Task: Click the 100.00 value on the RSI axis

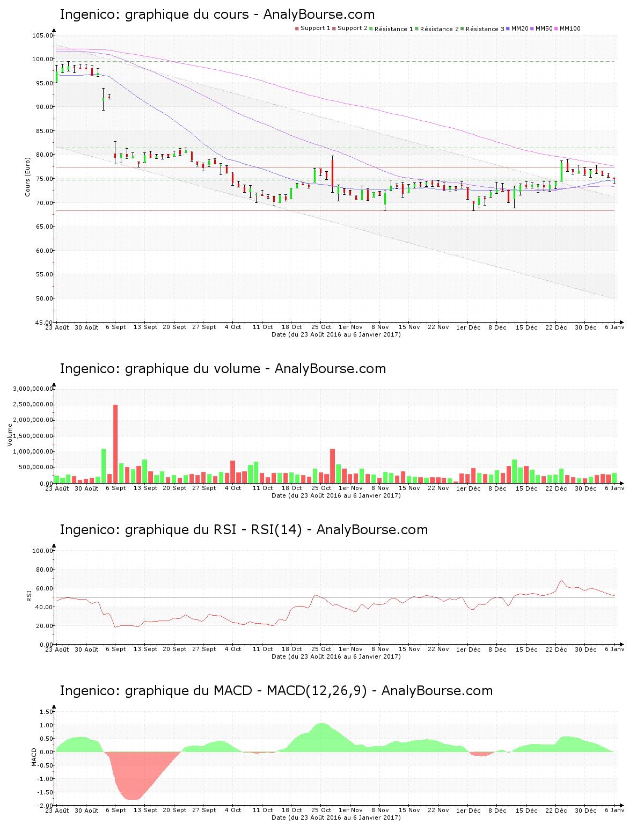Action: pos(42,551)
